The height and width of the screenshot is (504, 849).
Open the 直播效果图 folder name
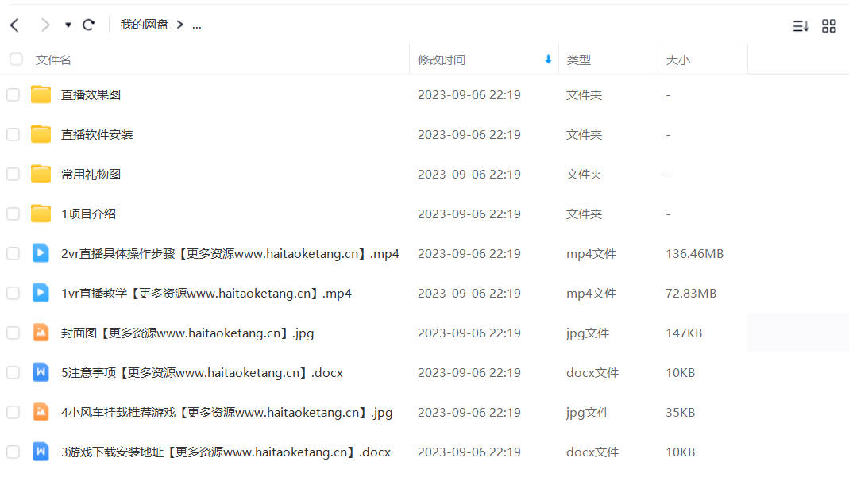tap(91, 94)
